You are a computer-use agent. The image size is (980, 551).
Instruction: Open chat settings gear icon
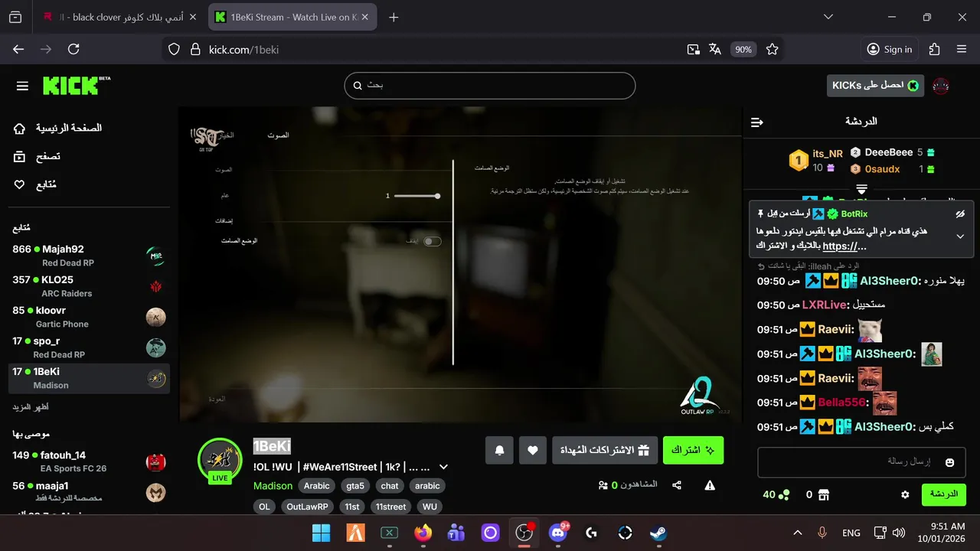point(905,495)
